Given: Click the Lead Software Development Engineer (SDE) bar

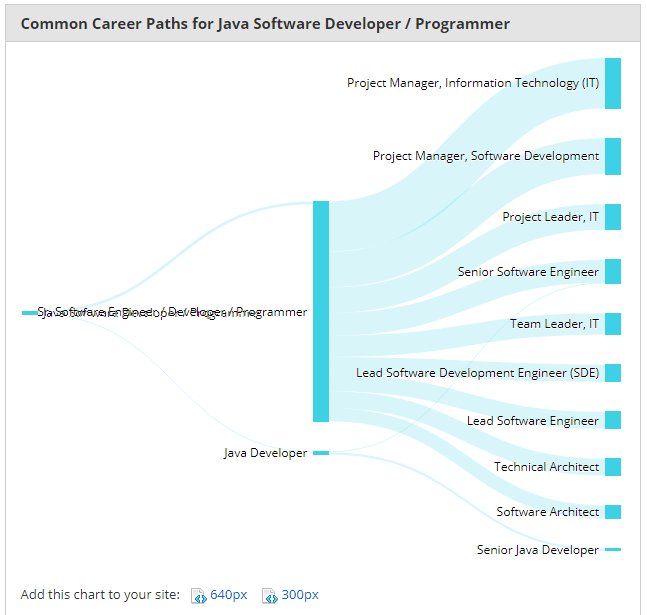Looking at the screenshot, I should 613,373.
